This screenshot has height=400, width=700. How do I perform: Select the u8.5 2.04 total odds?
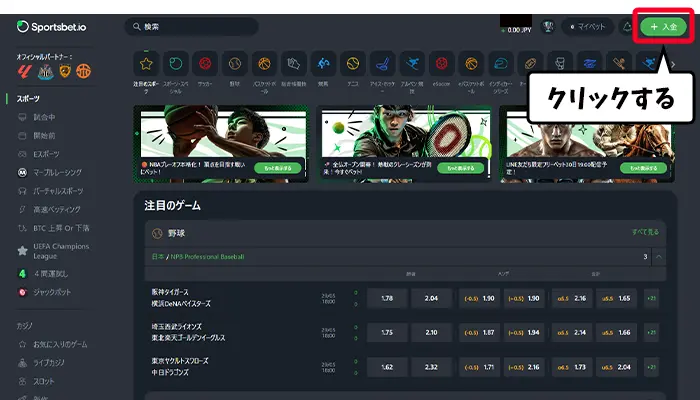click(616, 367)
